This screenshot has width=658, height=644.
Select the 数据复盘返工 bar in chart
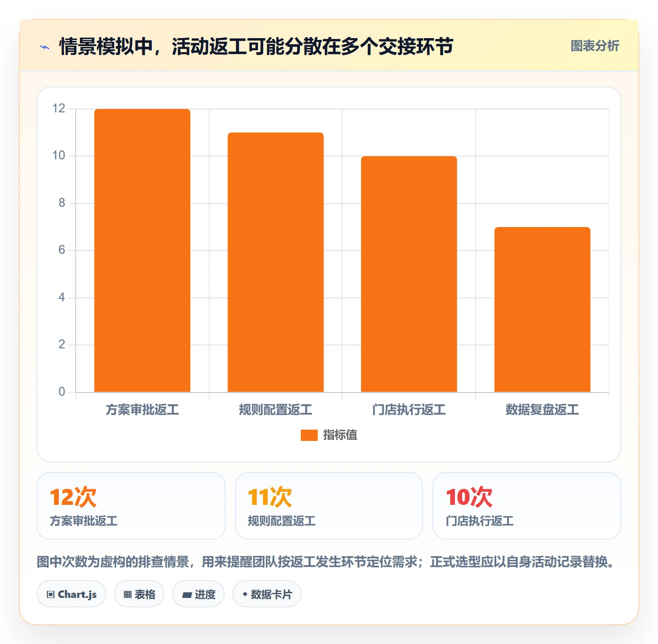(542, 310)
